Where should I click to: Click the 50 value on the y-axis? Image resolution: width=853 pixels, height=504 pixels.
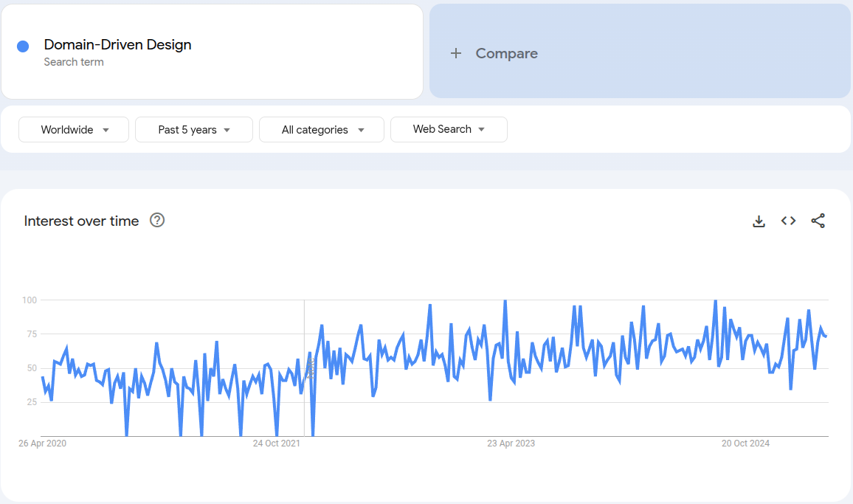pyautogui.click(x=32, y=368)
